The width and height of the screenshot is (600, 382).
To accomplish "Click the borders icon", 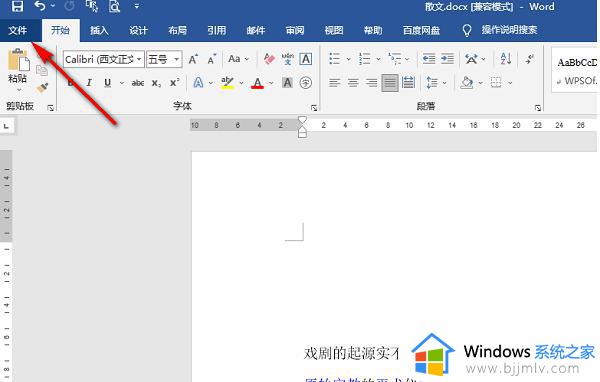I will click(x=496, y=82).
